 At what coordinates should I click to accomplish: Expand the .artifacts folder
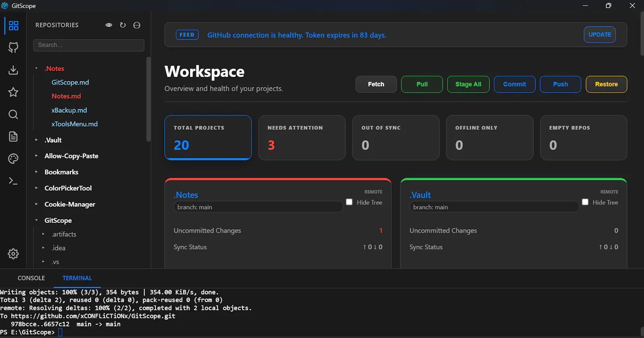(x=43, y=234)
